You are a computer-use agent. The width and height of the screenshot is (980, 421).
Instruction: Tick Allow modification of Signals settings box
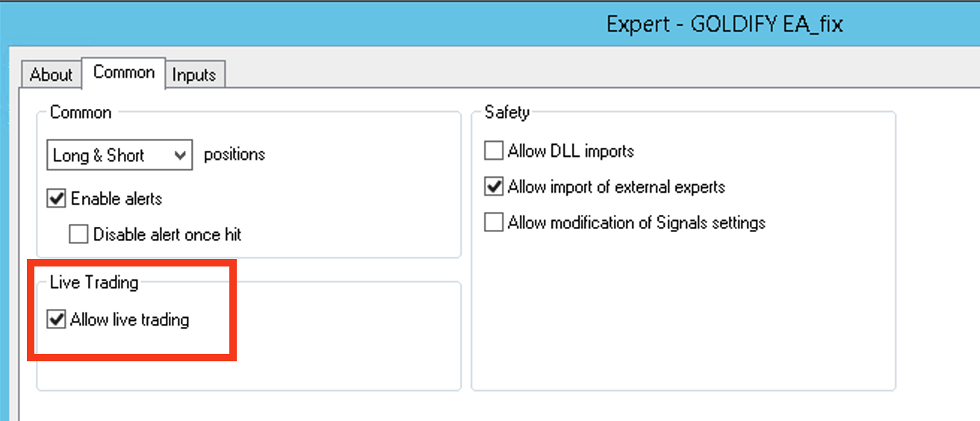(x=494, y=222)
